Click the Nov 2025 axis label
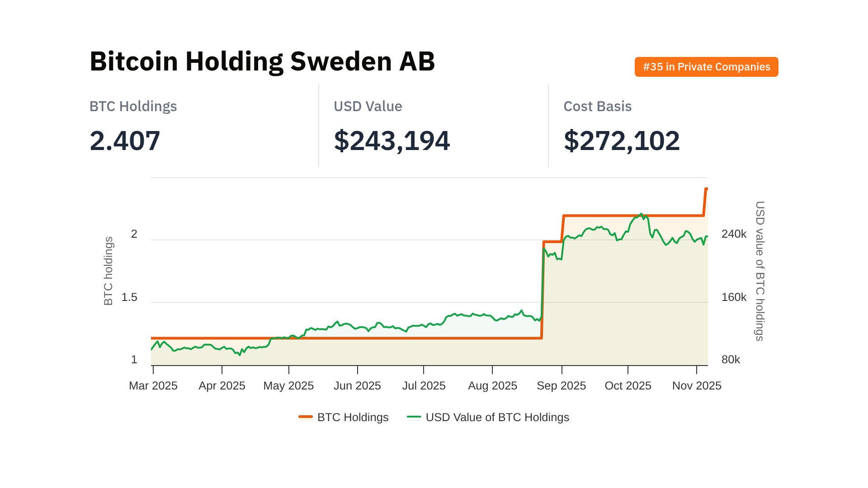The image size is (868, 488). (x=697, y=385)
